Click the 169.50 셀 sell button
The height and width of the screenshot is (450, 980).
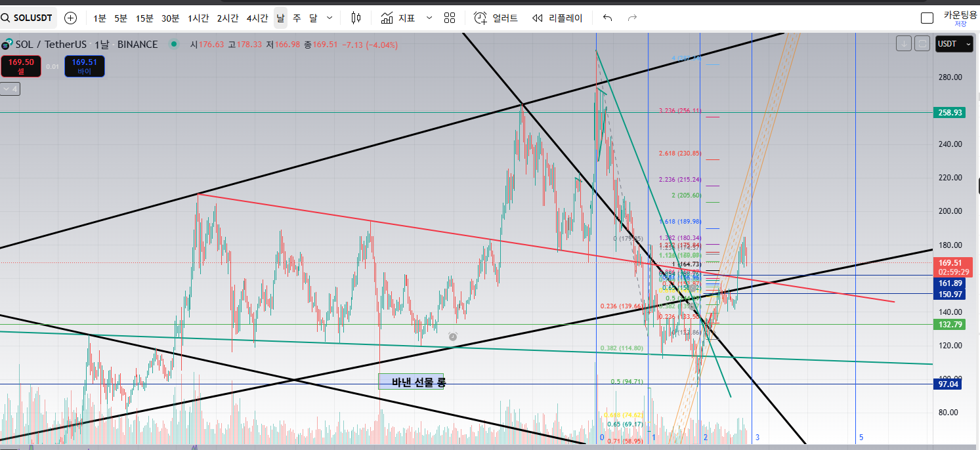point(21,66)
